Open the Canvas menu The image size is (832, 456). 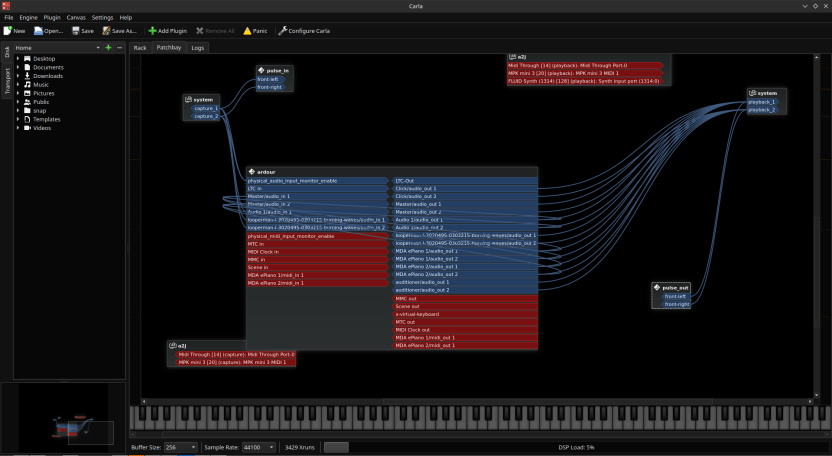pos(76,18)
